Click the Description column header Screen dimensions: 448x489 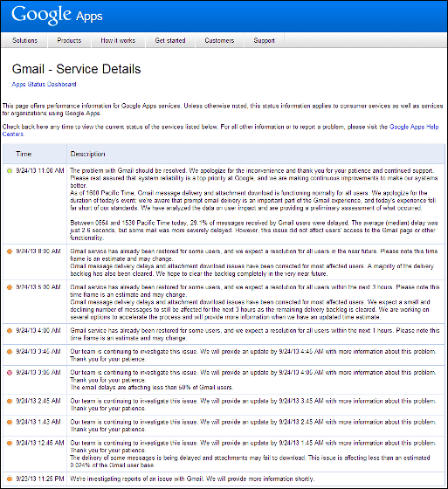87,154
